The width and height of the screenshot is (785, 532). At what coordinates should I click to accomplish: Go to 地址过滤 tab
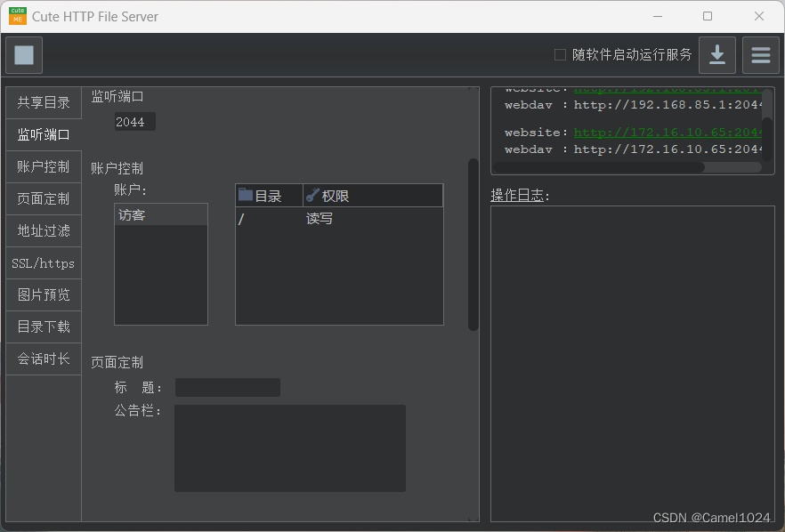pos(44,231)
